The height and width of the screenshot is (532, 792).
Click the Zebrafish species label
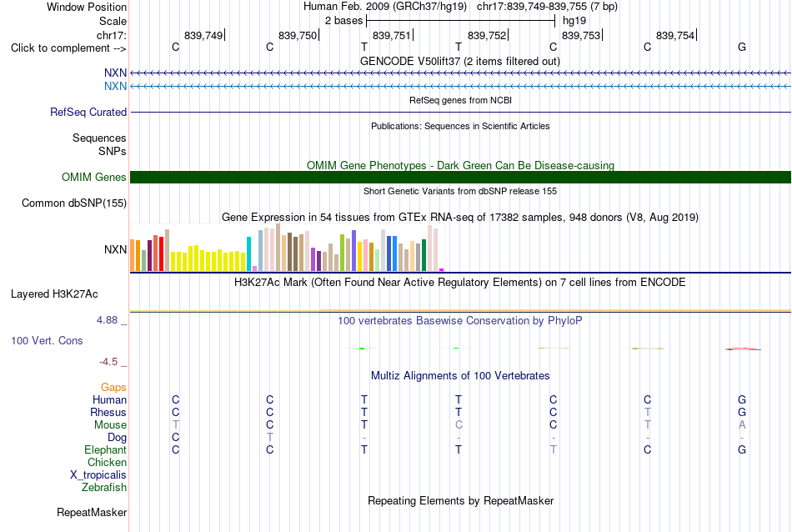(x=104, y=488)
